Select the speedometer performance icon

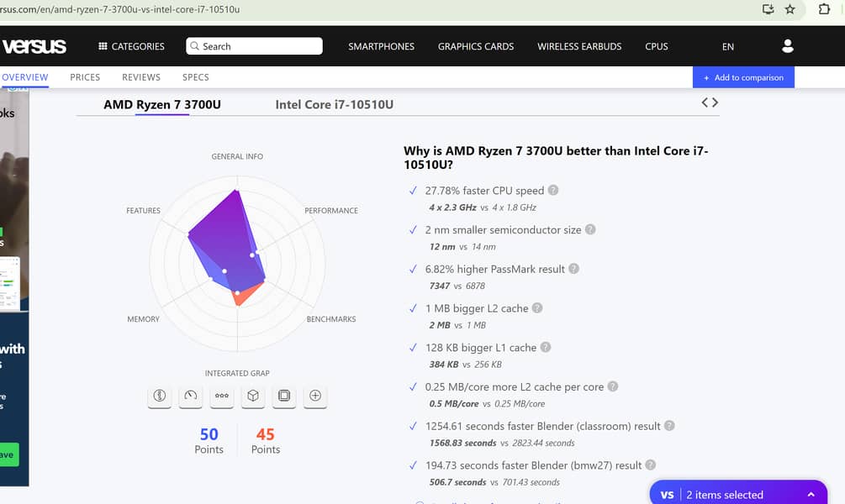point(191,396)
